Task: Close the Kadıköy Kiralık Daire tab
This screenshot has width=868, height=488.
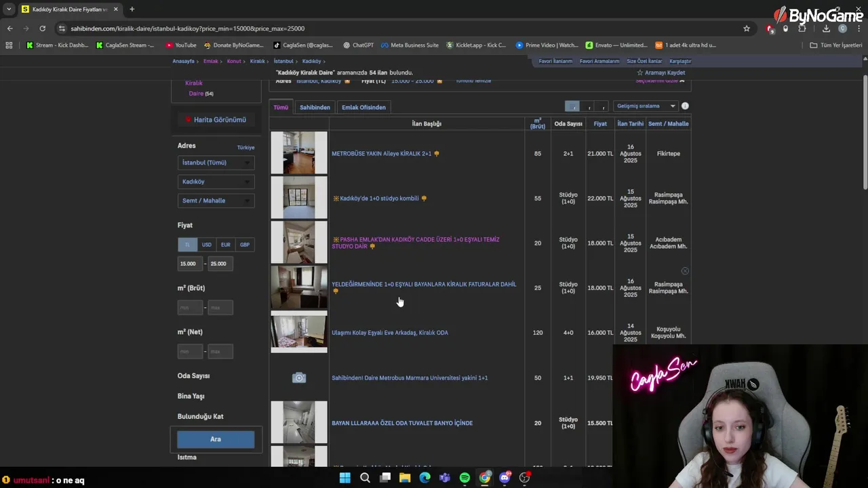Action: (115, 9)
